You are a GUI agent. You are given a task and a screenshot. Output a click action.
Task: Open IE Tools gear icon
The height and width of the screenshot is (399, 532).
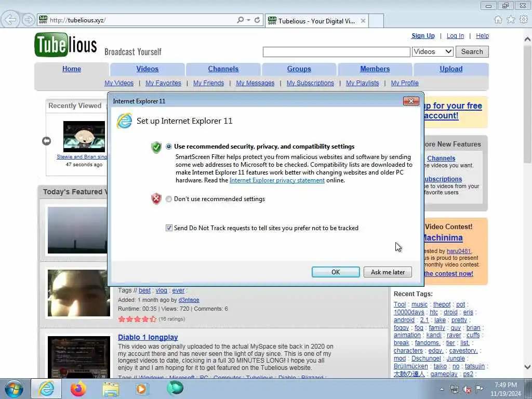click(x=524, y=20)
